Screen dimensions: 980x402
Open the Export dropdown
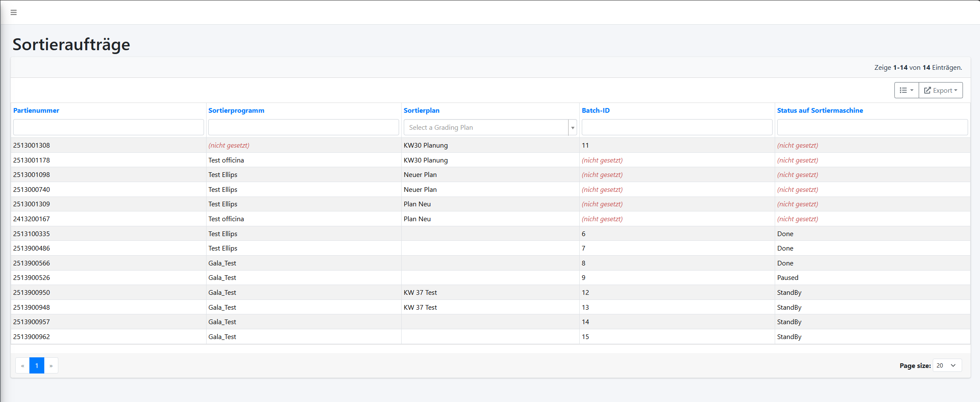[x=940, y=90]
